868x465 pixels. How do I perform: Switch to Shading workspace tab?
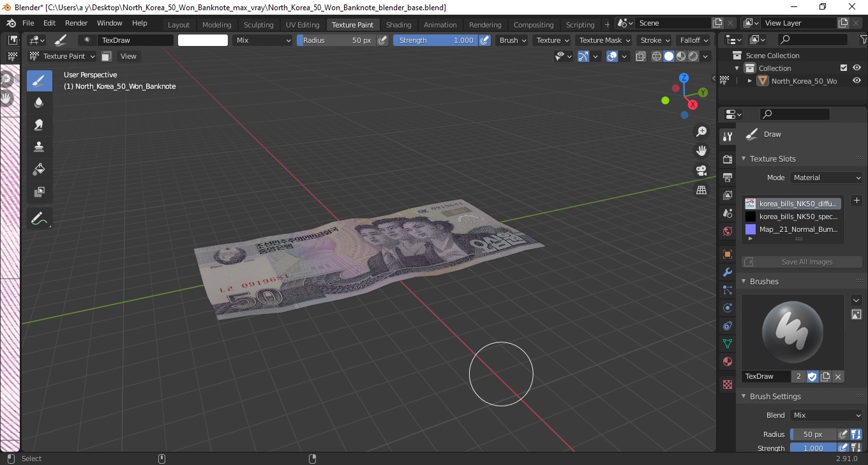point(398,25)
